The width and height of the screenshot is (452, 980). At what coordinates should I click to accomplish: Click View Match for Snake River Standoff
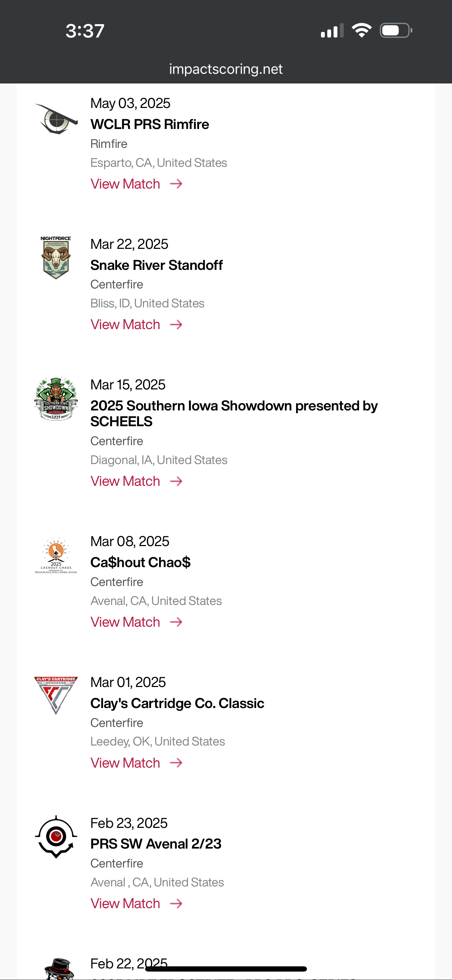pos(136,325)
